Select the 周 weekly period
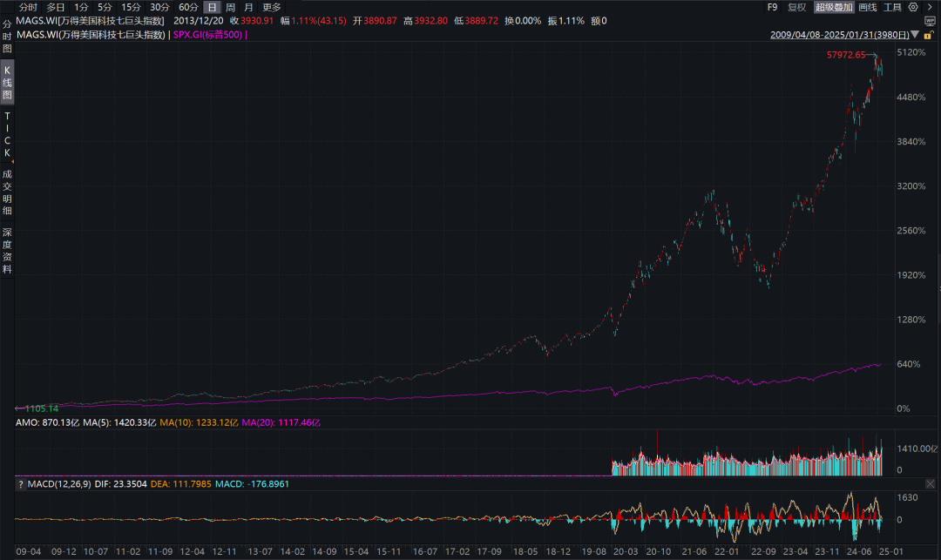The width and height of the screenshot is (941, 560). [x=230, y=7]
